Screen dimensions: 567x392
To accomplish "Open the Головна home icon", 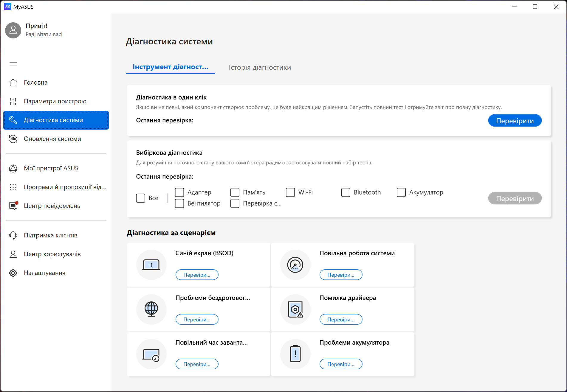I will click(13, 83).
